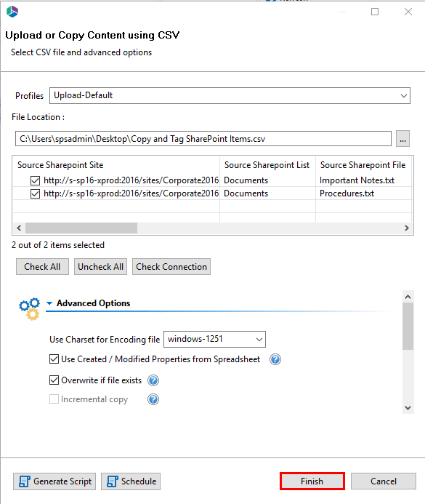Toggle Overwrite if file exists checkbox

pyautogui.click(x=54, y=380)
